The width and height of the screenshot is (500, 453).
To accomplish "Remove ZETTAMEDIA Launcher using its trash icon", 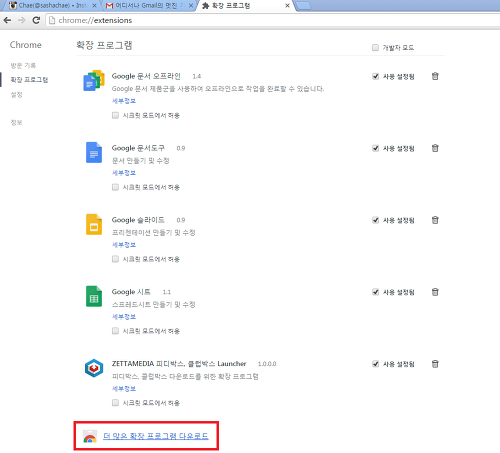I will (435, 364).
